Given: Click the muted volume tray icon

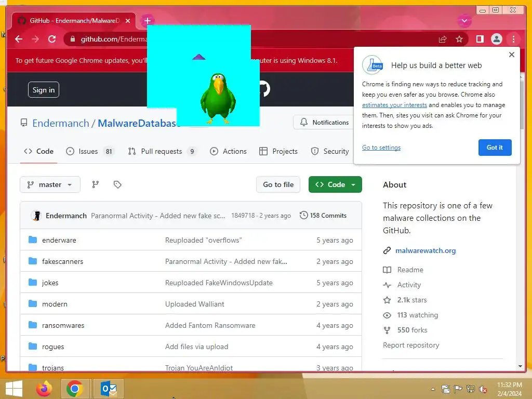Looking at the screenshot, I should (483, 389).
